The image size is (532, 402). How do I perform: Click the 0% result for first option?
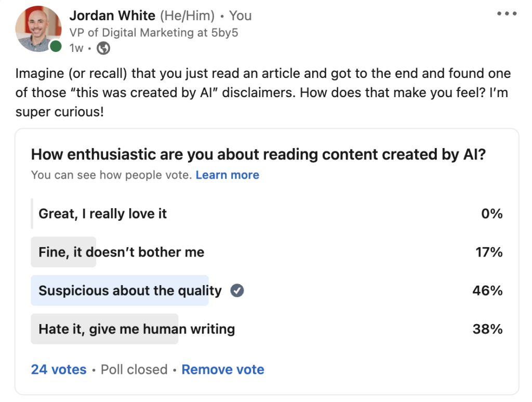491,213
